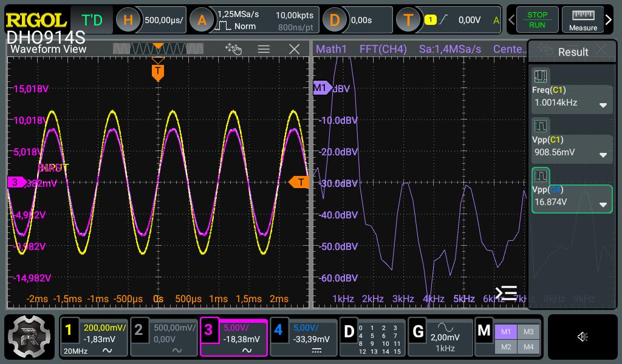Screen dimensions: 622x364
Task: Tap the H horizontal timebase icon
Action: (128, 20)
